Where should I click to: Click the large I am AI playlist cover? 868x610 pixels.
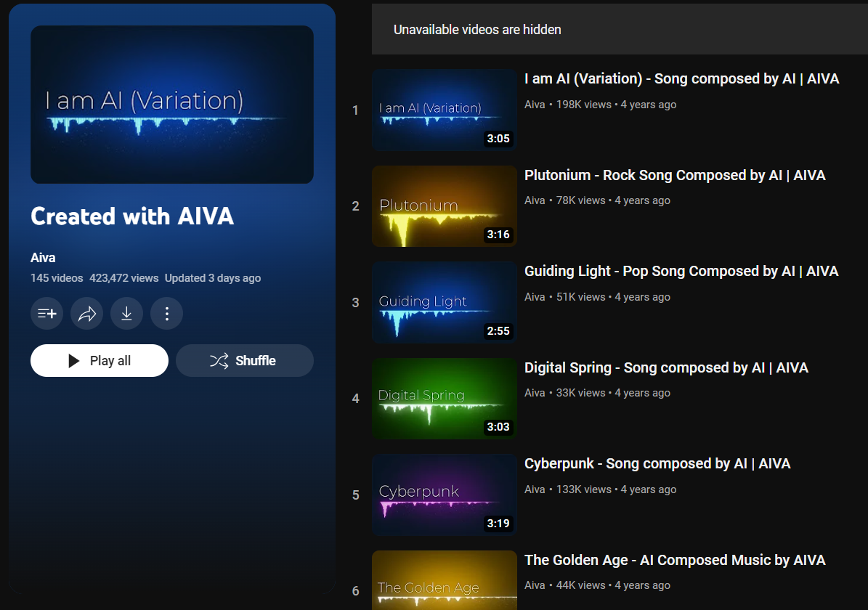pos(172,105)
